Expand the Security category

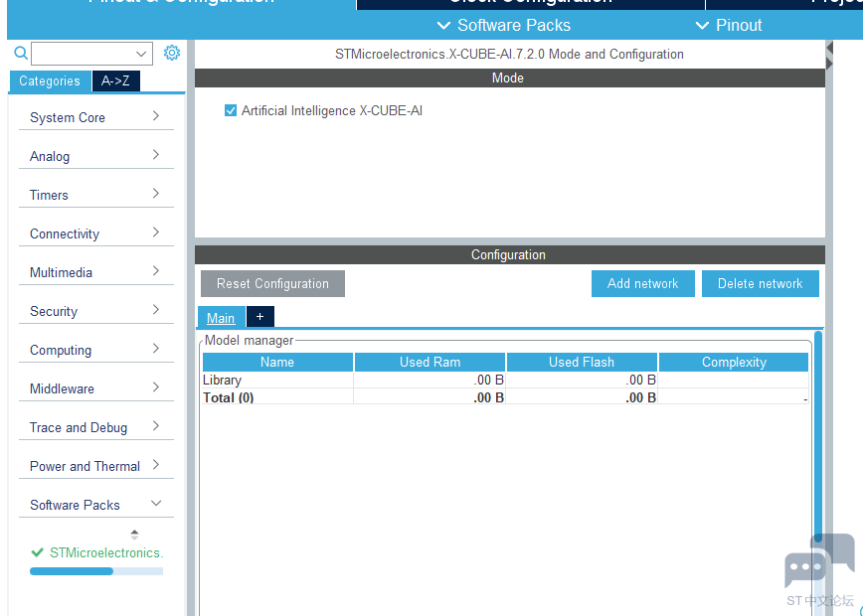click(x=96, y=311)
